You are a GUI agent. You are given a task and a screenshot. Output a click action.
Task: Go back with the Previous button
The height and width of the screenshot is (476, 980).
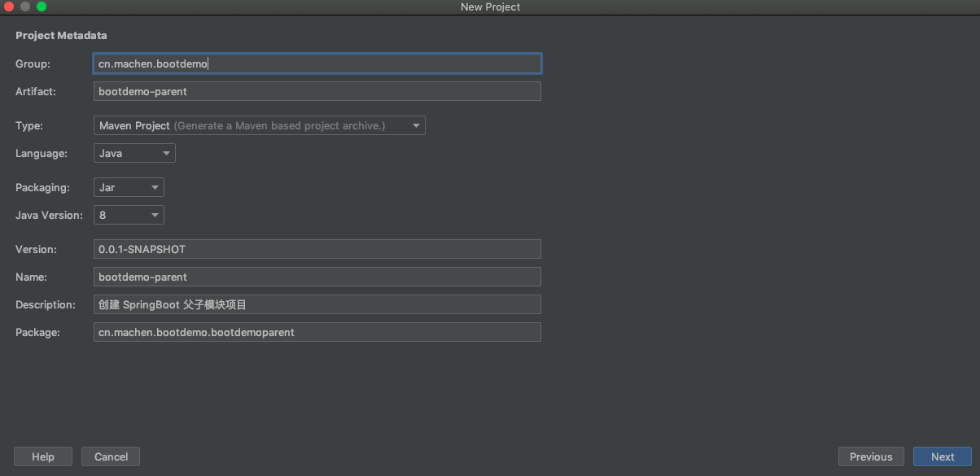click(871, 456)
